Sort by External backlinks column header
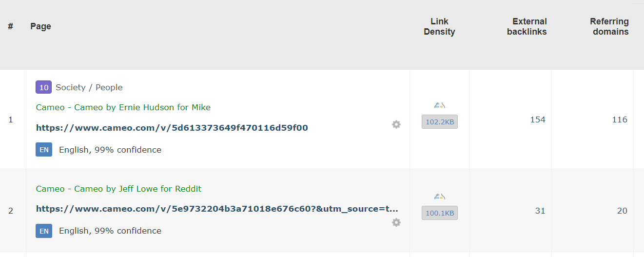Viewport: 644px width, 257px height. click(x=527, y=27)
